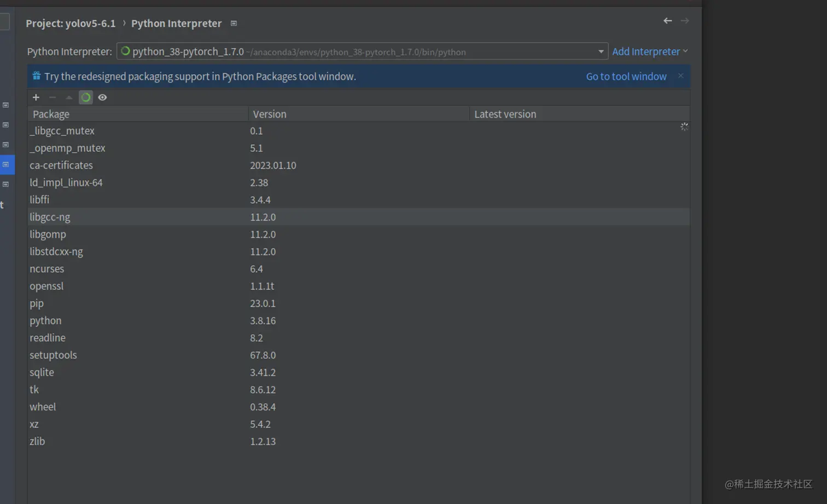Image resolution: width=827 pixels, height=504 pixels.
Task: Select the readline package row
Action: pyautogui.click(x=359, y=338)
